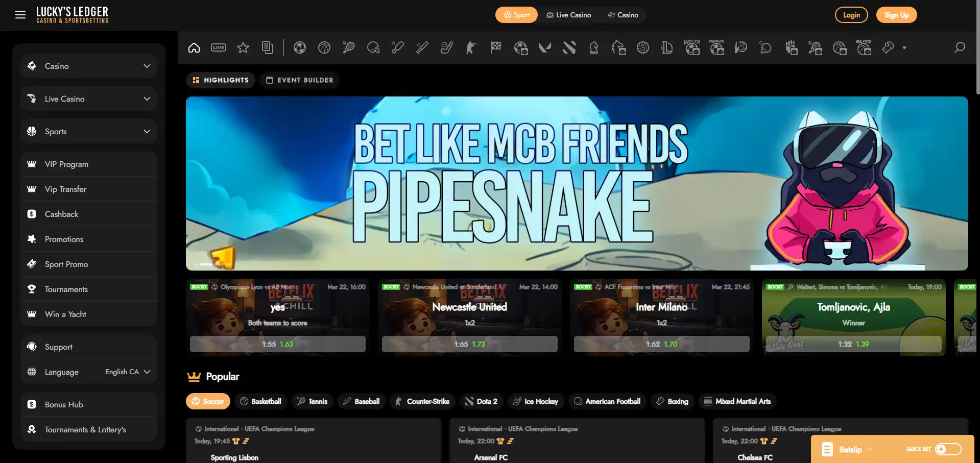Viewport: 980px width, 463px height.
Task: Select the tennis racket icon in sports bar
Action: pyautogui.click(x=349, y=47)
